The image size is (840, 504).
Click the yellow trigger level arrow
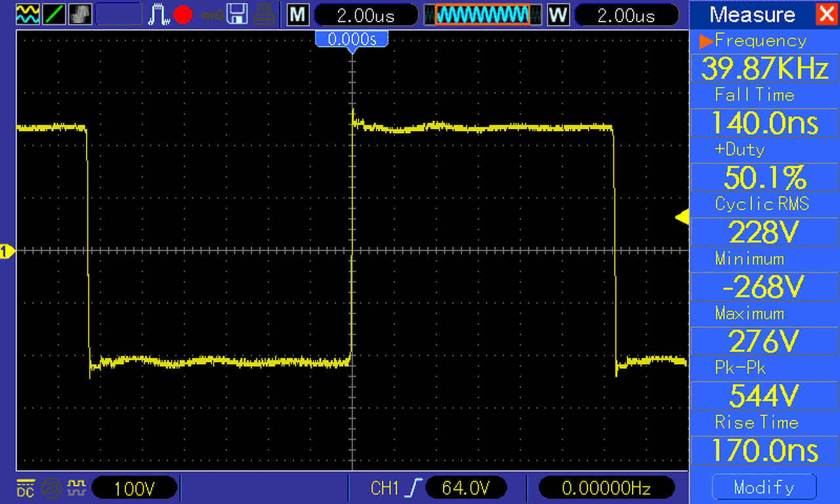(682, 217)
